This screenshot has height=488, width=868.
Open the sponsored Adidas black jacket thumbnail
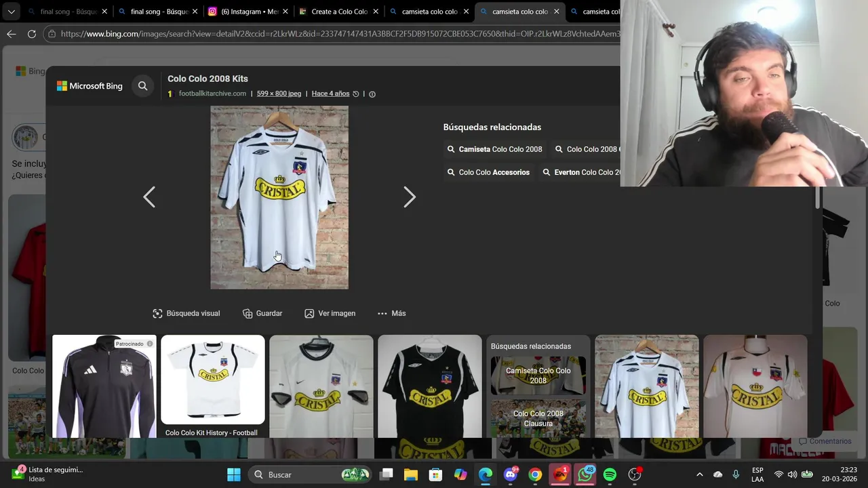(x=104, y=386)
